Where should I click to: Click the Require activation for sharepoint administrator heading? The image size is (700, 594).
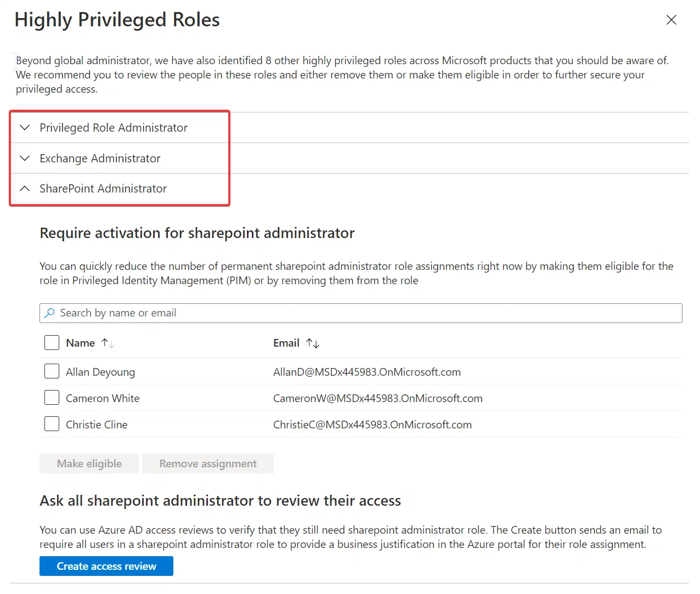click(x=197, y=233)
